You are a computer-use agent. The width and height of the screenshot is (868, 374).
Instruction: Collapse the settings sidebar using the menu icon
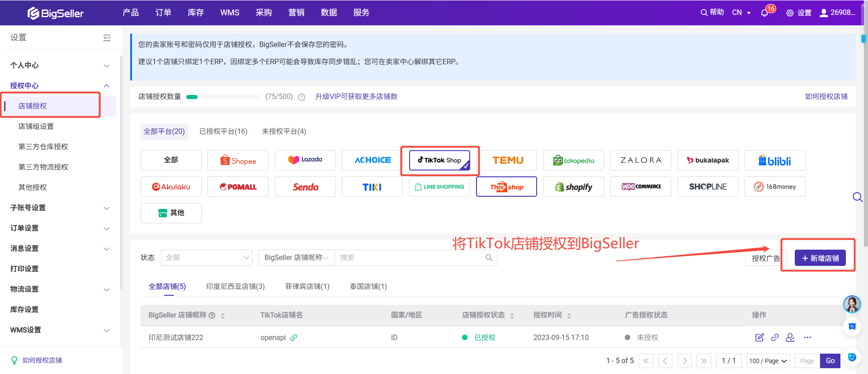[107, 38]
